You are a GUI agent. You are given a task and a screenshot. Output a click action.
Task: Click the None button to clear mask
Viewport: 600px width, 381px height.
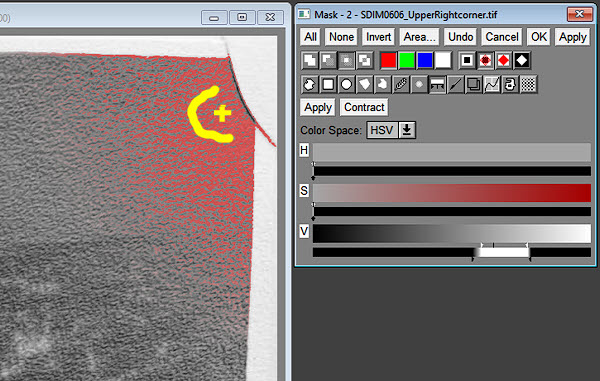tap(341, 37)
